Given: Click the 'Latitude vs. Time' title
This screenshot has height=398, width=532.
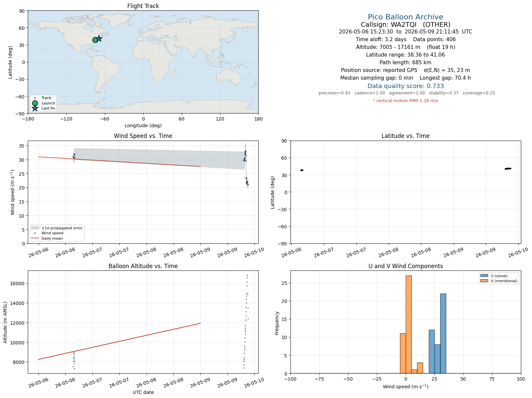Looking at the screenshot, I should pos(405,136).
